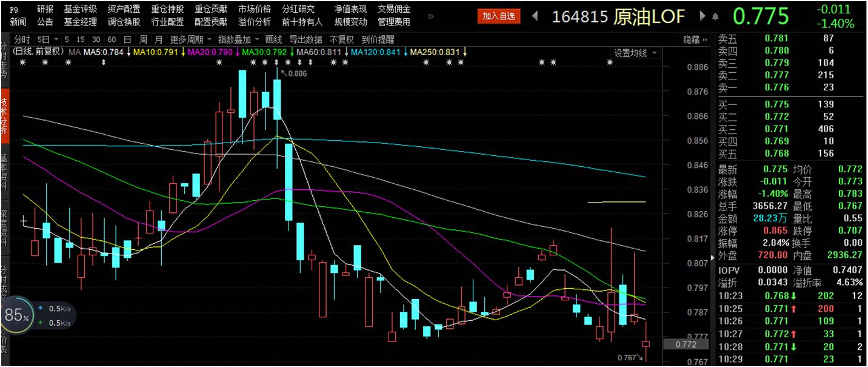Open the 资产配置 menu item

coord(124,9)
